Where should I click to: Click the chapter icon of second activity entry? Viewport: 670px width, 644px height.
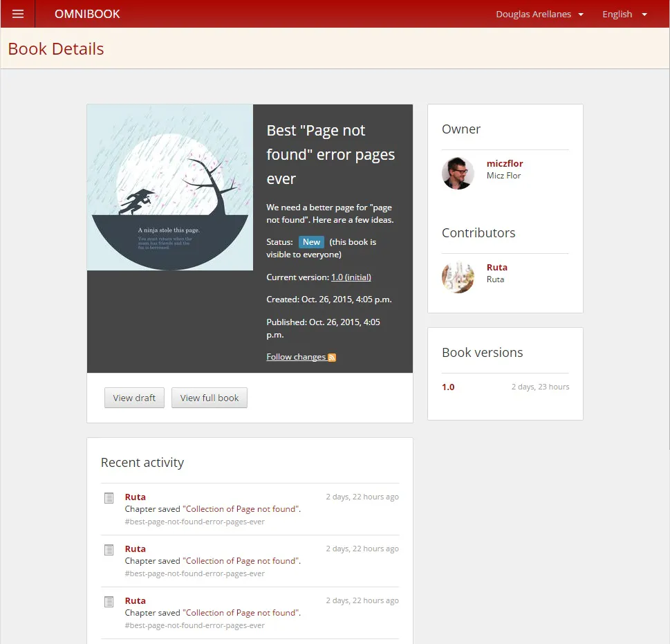click(x=109, y=549)
